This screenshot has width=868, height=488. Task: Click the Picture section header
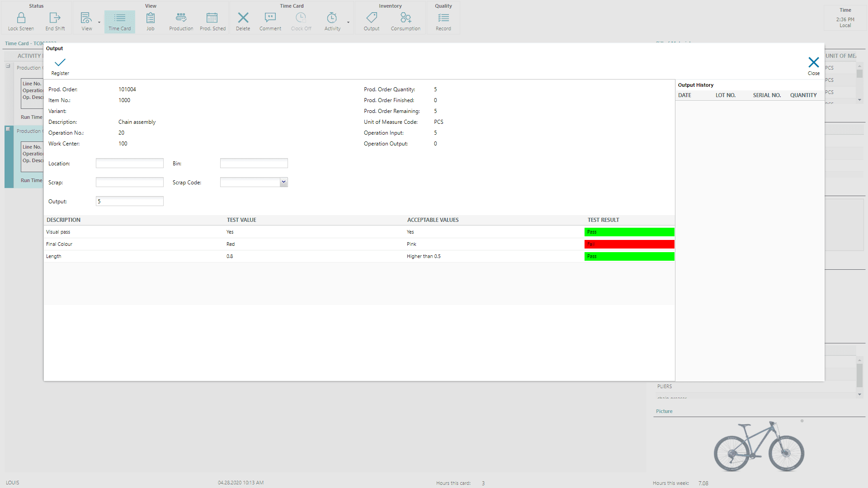tap(664, 411)
